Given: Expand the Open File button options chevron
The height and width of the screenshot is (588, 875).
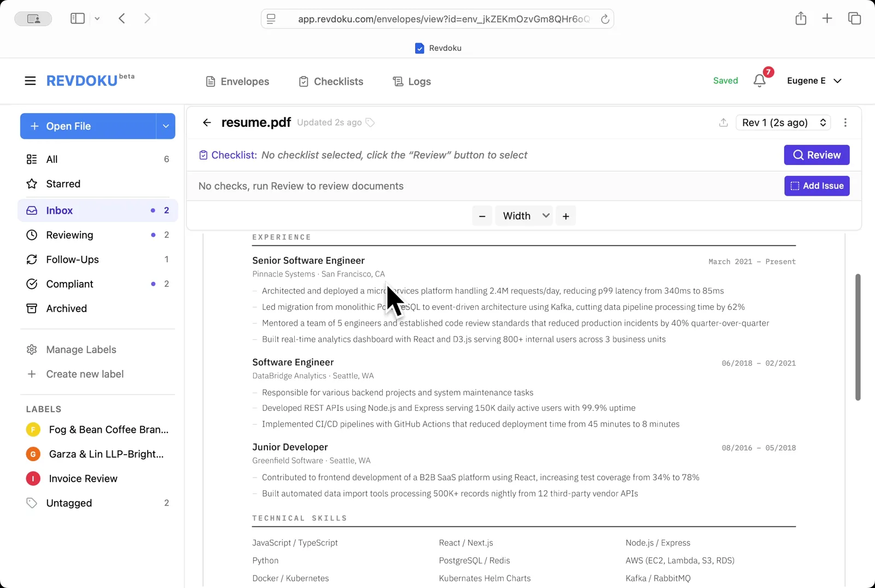Looking at the screenshot, I should pos(166,126).
